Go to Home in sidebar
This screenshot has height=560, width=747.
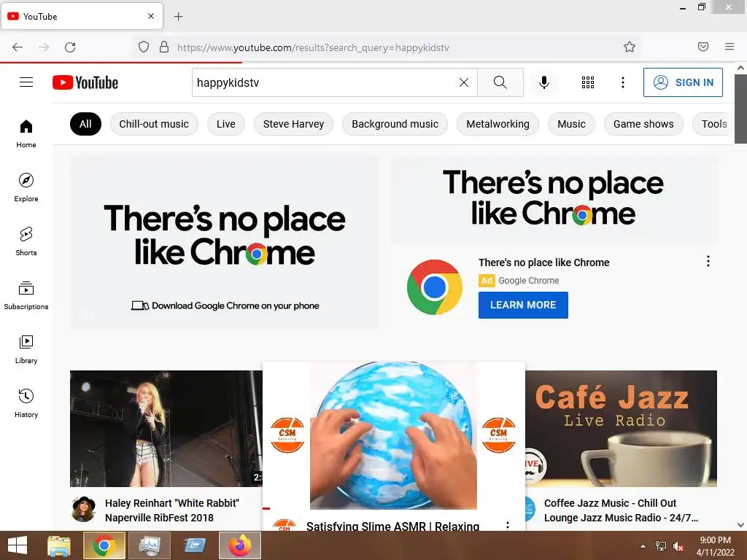(26, 134)
